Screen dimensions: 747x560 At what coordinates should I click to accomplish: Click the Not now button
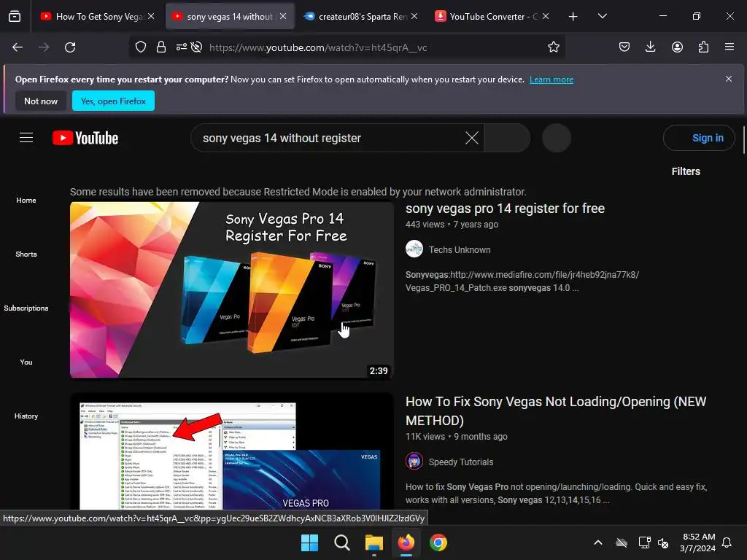coord(41,101)
